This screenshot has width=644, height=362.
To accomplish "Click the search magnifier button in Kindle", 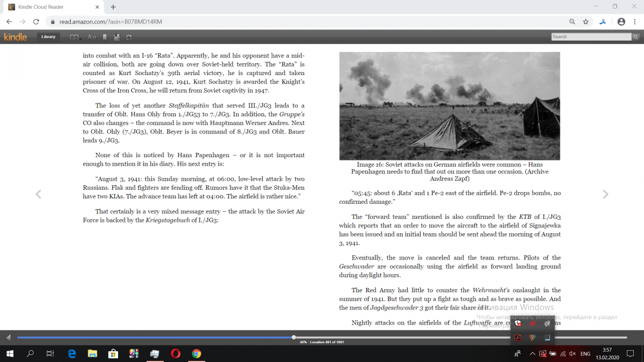I will 635,36.
